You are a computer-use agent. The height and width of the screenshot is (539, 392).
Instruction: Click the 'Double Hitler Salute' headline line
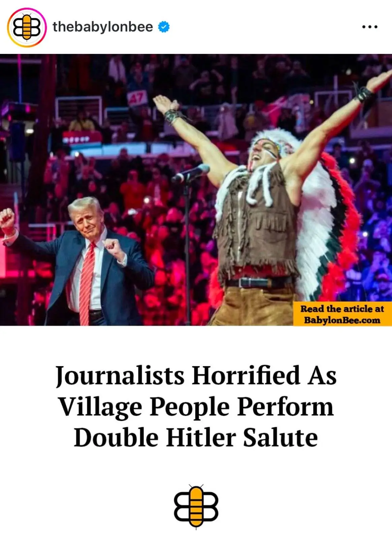tap(196, 438)
